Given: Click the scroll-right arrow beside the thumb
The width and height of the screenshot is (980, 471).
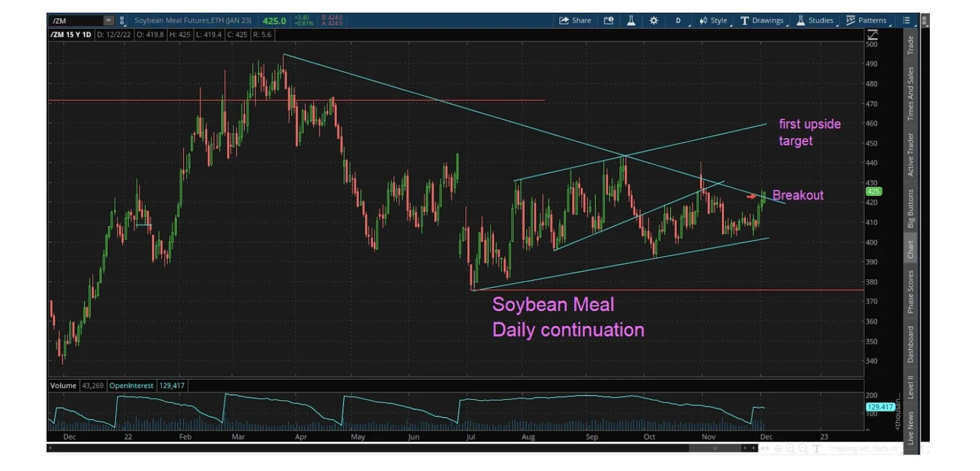Looking at the screenshot, I should tap(753, 448).
